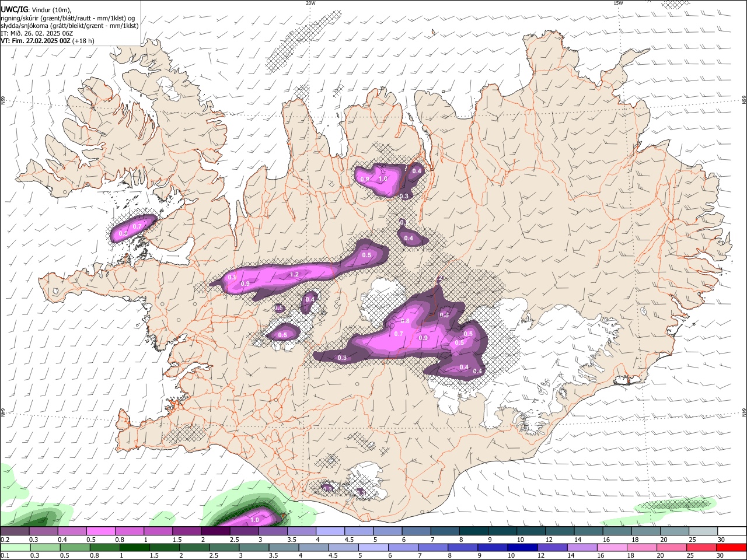
Task: Click the 0.7 value below the 0.8 label
Action: [399, 334]
